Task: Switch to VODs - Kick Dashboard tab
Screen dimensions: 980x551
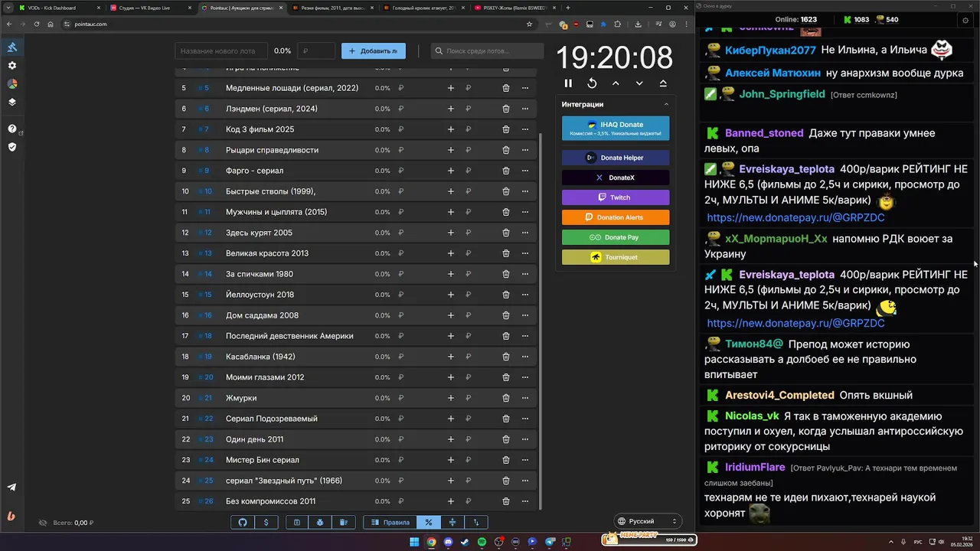Action: tap(59, 8)
